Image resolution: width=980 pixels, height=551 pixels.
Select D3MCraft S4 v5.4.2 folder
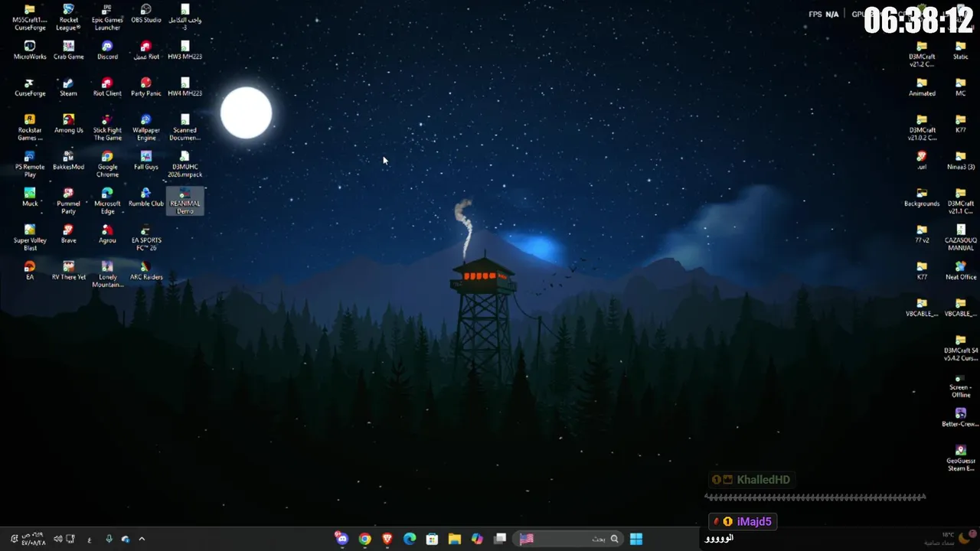pyautogui.click(x=960, y=347)
